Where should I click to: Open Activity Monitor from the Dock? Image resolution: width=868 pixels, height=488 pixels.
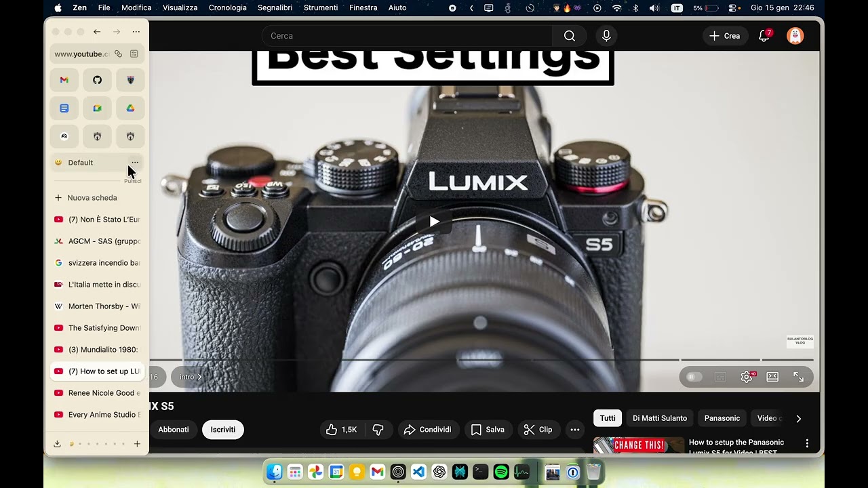tap(522, 472)
